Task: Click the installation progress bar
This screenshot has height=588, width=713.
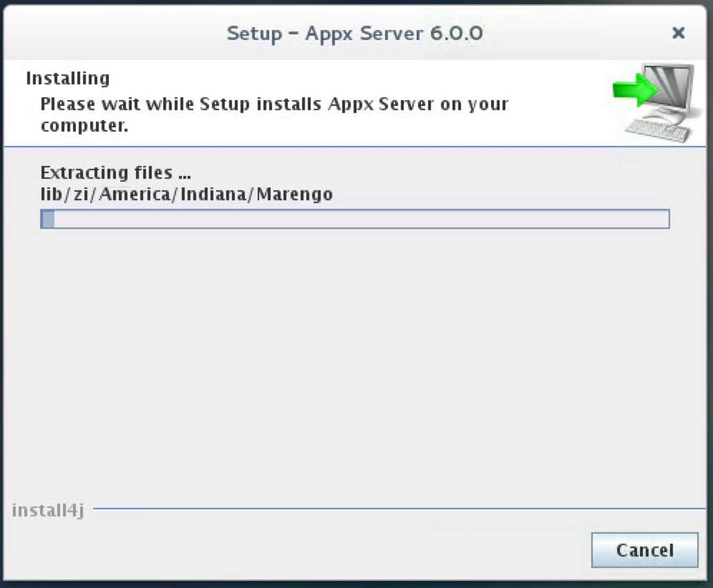Action: click(x=354, y=219)
